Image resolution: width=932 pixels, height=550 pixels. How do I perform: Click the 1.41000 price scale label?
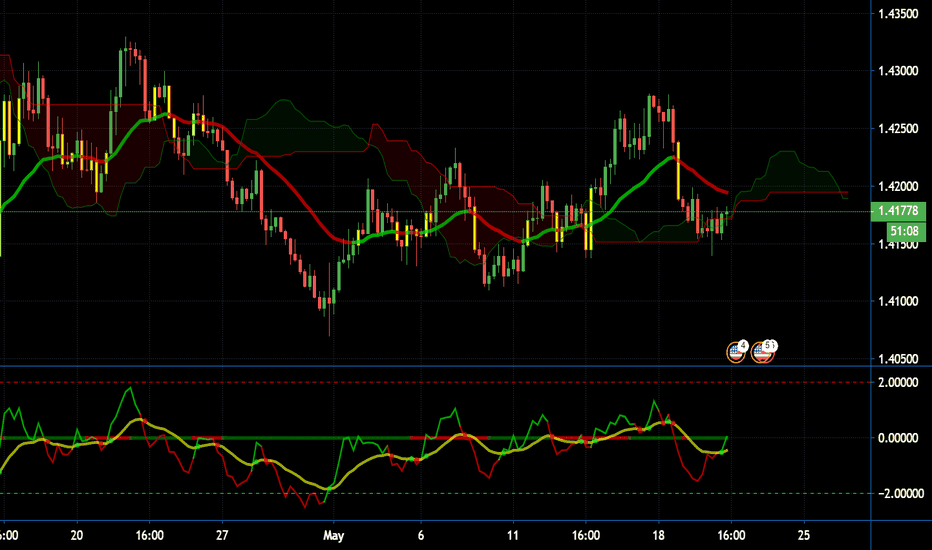[x=898, y=301]
